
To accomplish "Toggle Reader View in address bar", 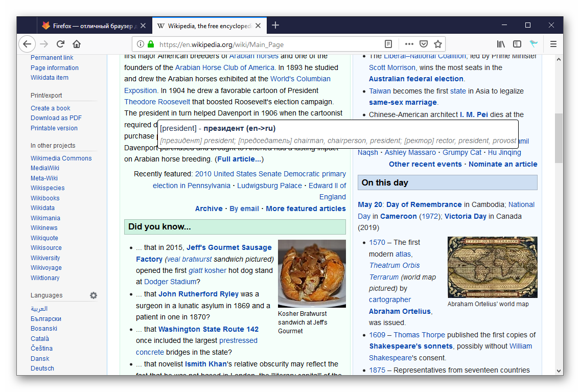I will [x=389, y=44].
